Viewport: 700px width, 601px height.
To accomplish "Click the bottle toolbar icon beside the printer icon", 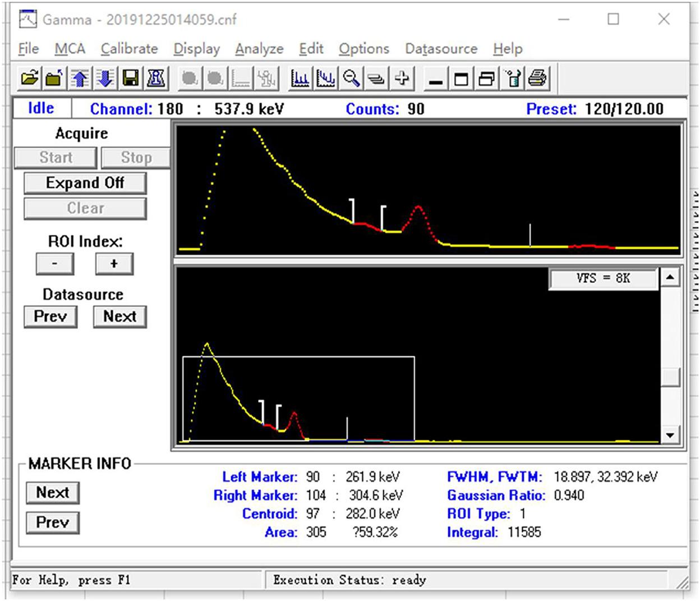I will (512, 79).
